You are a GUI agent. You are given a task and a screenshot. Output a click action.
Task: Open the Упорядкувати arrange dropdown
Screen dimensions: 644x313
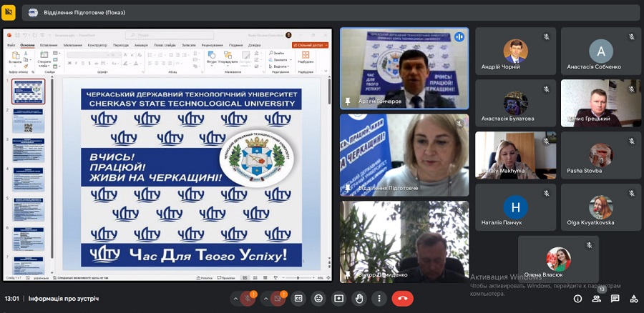[x=228, y=58]
